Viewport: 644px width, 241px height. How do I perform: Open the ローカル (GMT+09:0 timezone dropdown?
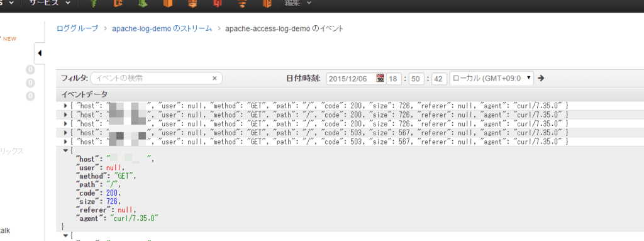pos(492,78)
